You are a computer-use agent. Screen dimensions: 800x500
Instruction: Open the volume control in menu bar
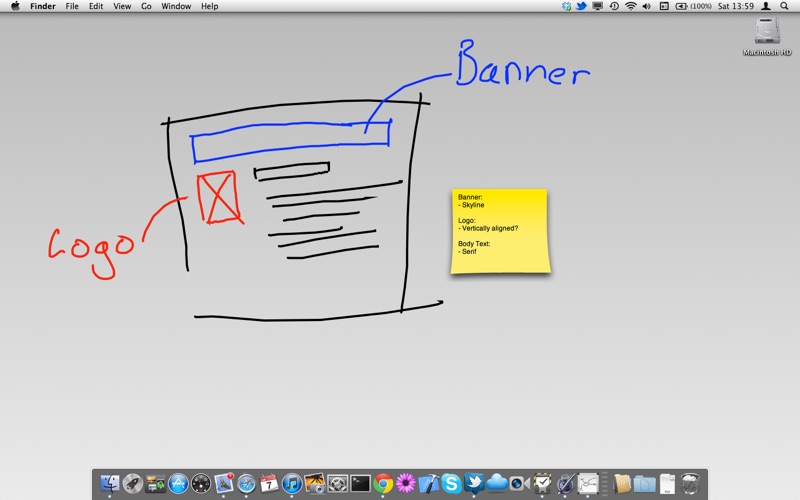646,6
